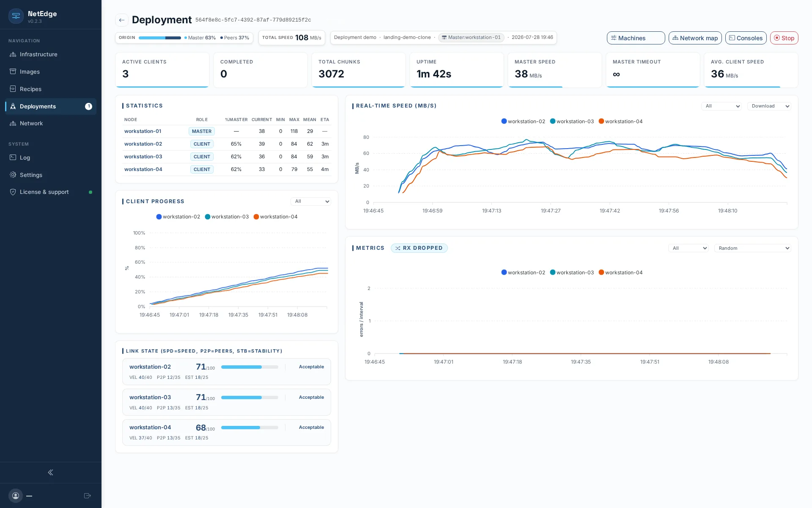Screen dimensions: 812x508
Task: Stop the running deployment
Action: click(x=784, y=38)
